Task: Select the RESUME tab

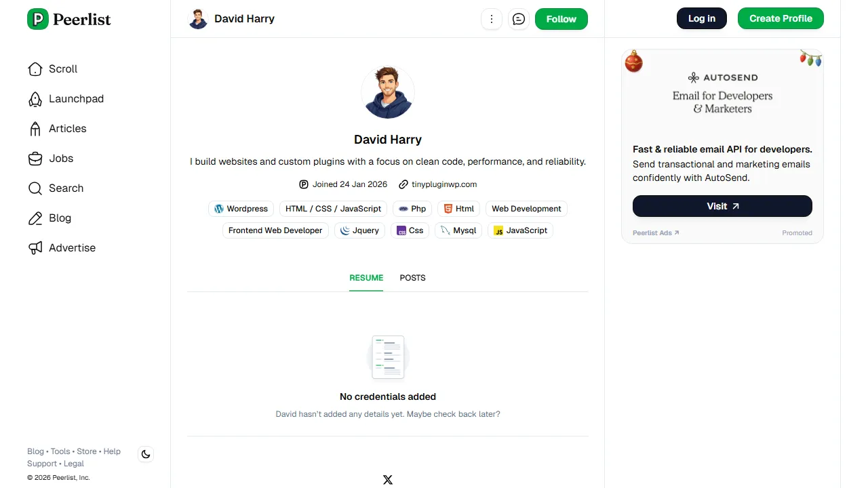Action: coord(366,278)
